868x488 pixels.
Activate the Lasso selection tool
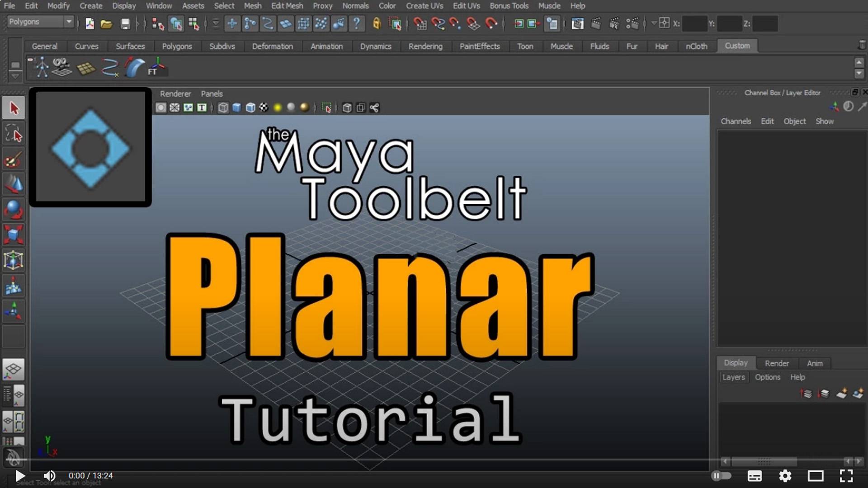[x=14, y=133]
